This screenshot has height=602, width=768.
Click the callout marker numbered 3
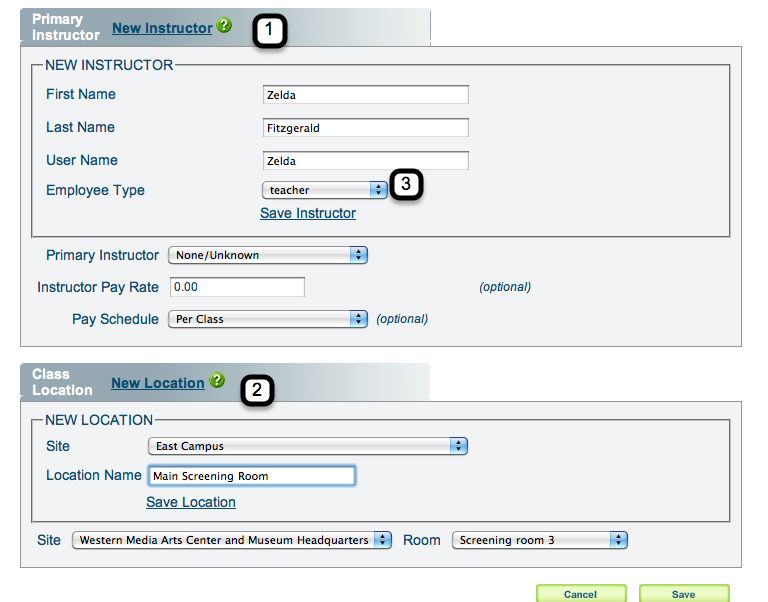click(x=406, y=185)
